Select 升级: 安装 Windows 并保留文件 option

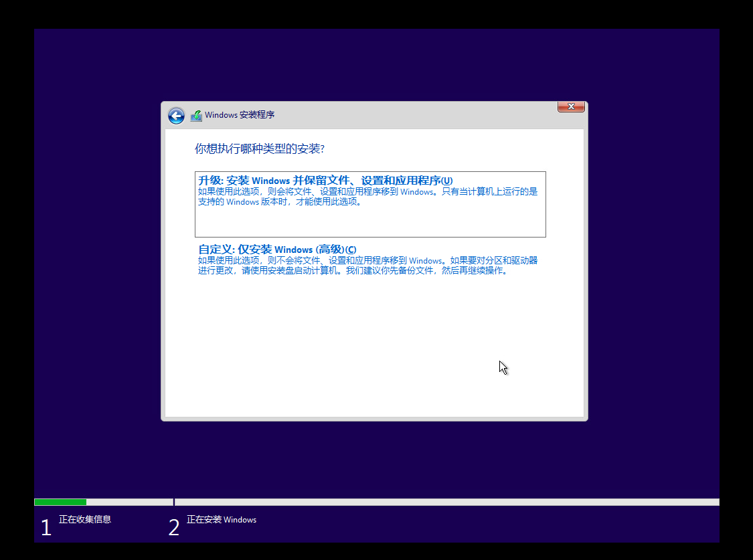tap(370, 204)
